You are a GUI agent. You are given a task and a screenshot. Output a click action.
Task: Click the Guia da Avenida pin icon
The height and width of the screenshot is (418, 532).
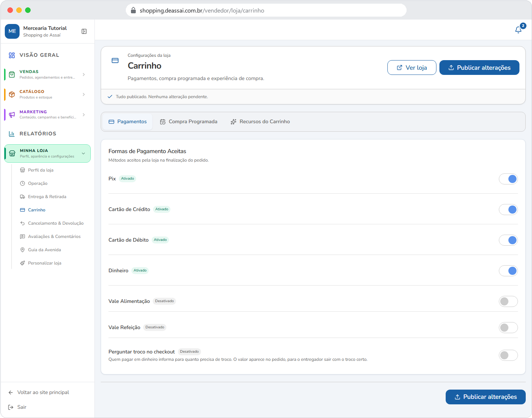(x=23, y=250)
